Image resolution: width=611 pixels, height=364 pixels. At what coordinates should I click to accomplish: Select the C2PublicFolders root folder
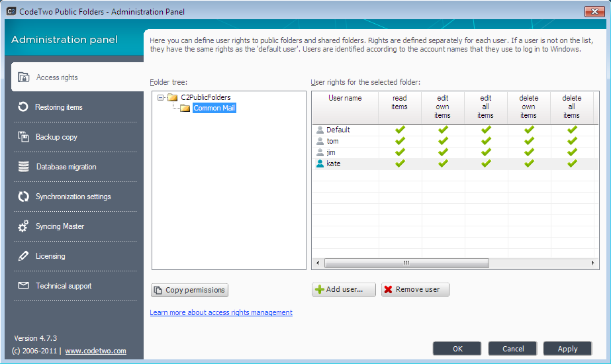click(206, 97)
